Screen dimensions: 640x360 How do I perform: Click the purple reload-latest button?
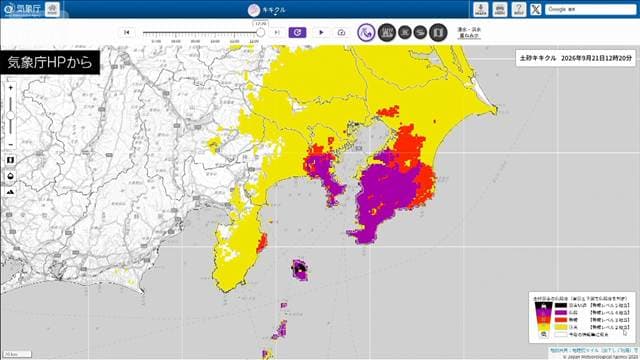pyautogui.click(x=297, y=32)
